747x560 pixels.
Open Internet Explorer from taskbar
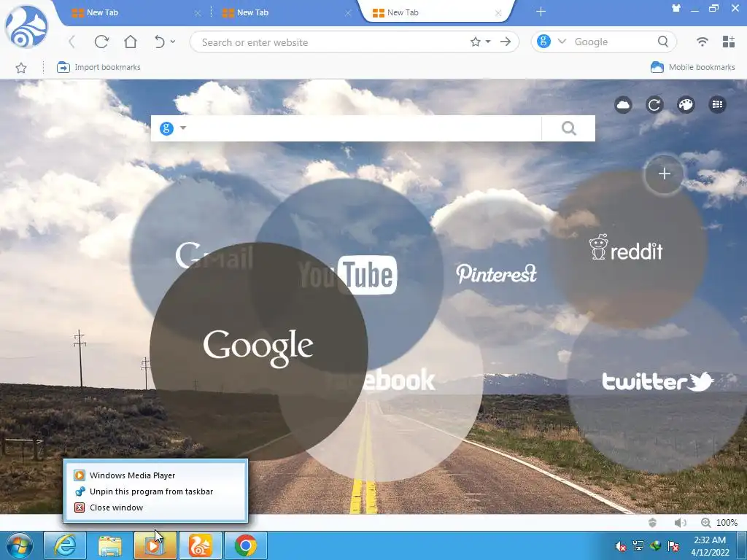pos(65,545)
